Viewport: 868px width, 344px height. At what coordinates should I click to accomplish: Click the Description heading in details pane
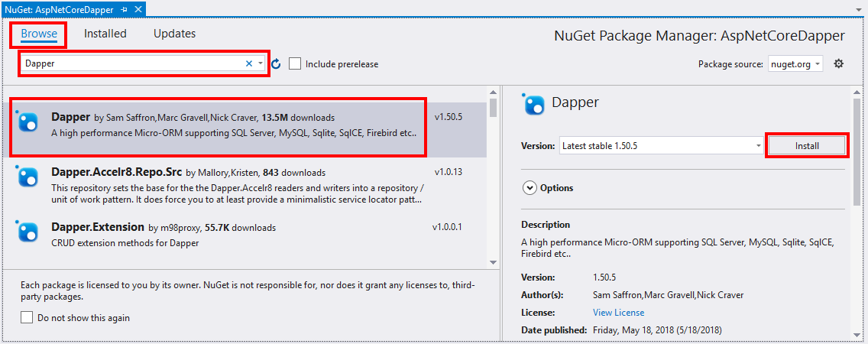tap(546, 224)
